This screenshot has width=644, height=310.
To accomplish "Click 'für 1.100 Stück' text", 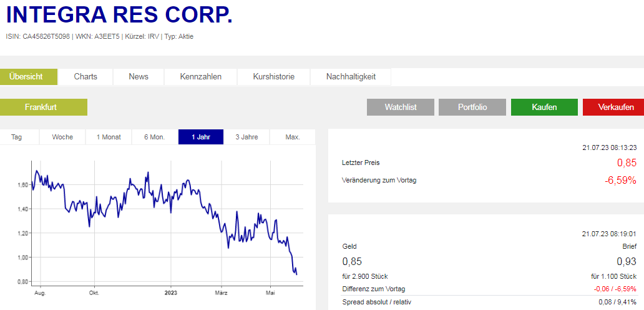I will click(x=614, y=276).
